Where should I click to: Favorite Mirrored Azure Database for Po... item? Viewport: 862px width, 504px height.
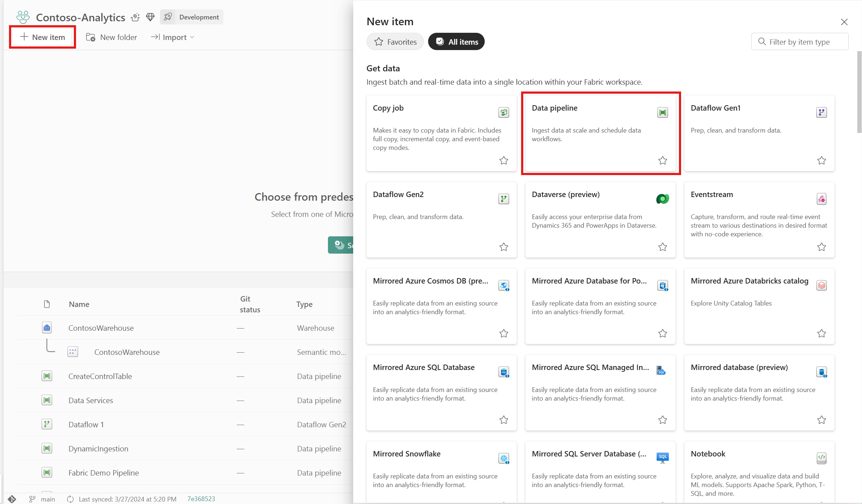click(x=663, y=333)
